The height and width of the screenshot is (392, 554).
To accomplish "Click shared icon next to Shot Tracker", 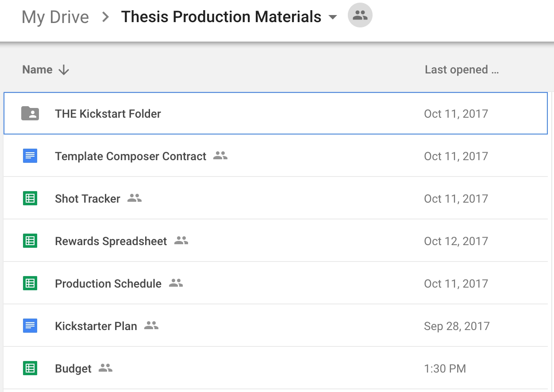I will coord(135,198).
